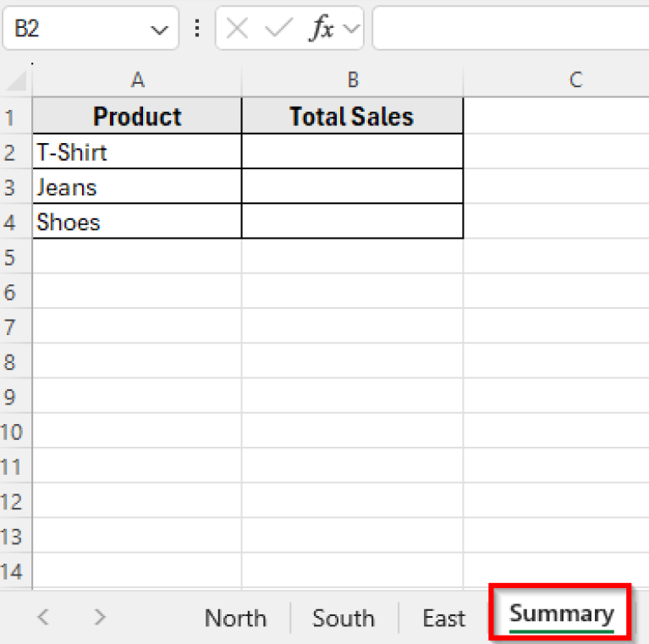
Task: Click the Name Box vertical dots handle
Action: pos(197,29)
